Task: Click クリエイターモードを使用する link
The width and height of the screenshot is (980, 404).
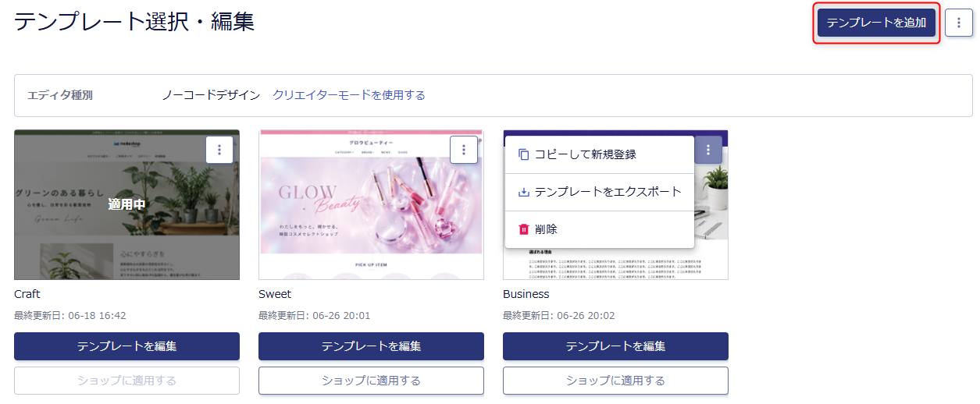Action: [349, 95]
